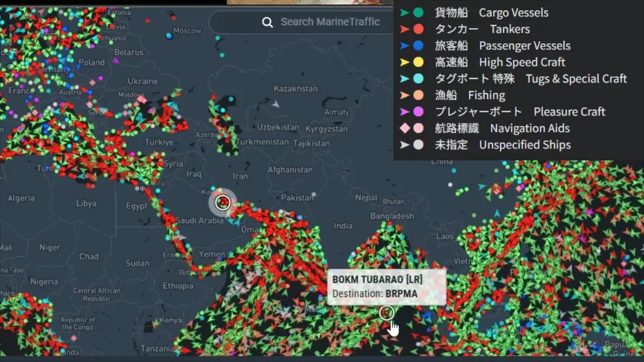Click the Pakistan map label
Image resolution: width=644 pixels, height=362 pixels.
(297, 198)
